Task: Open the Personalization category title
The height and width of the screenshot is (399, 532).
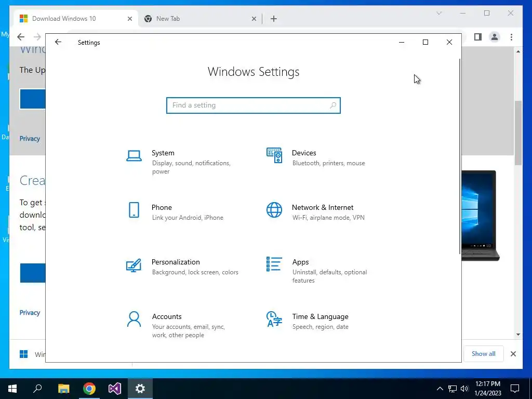Action: (176, 262)
